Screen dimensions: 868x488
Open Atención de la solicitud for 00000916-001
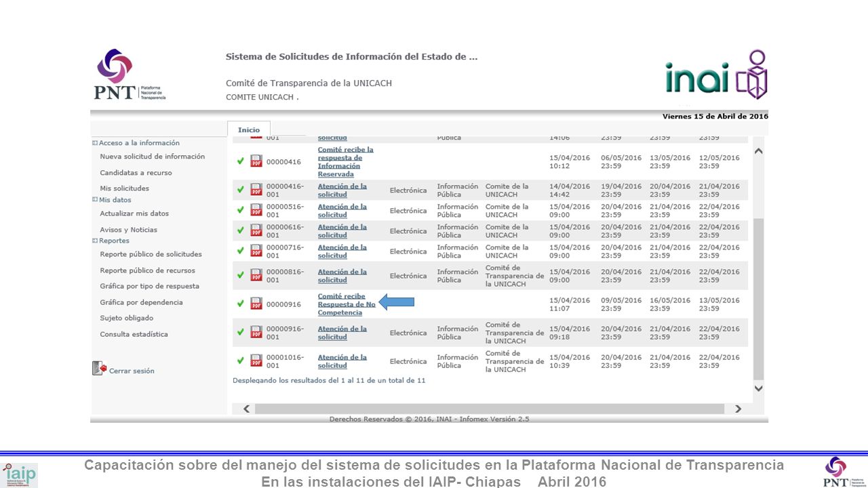click(342, 333)
